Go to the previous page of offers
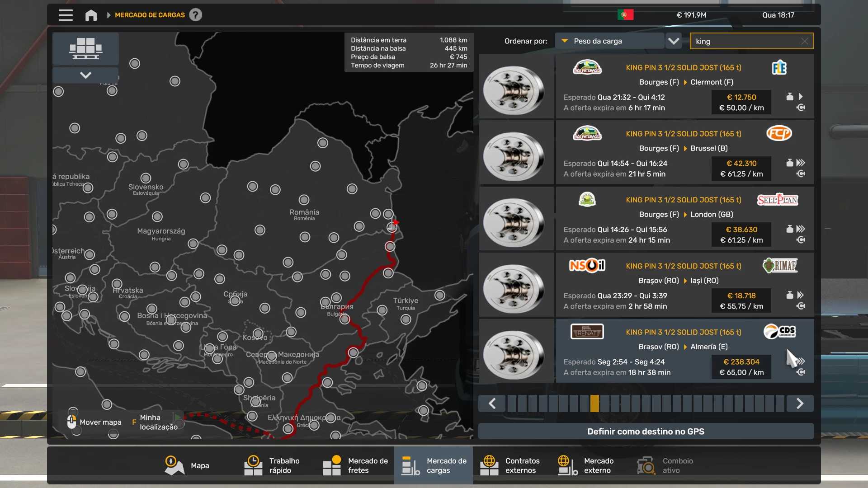This screenshot has height=488, width=868. pyautogui.click(x=492, y=404)
